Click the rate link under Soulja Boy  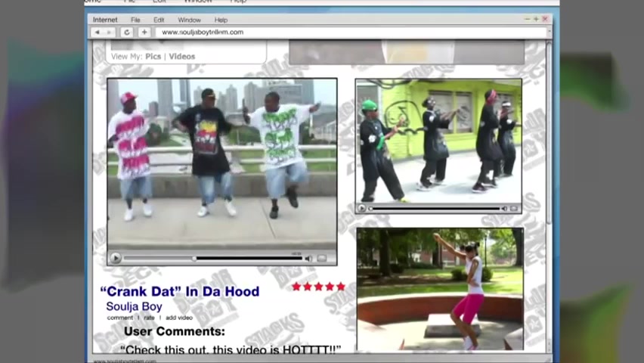coord(149,318)
